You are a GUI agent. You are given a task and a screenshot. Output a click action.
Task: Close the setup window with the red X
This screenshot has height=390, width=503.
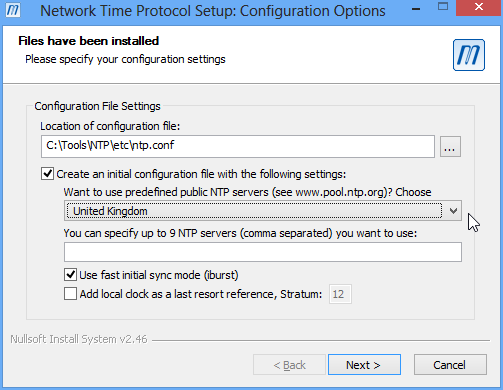click(479, 7)
